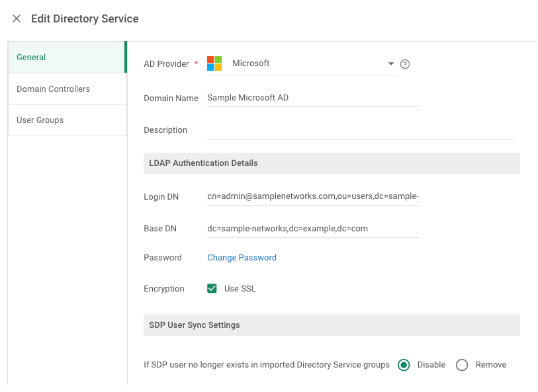The width and height of the screenshot is (538, 392).
Task: Select the General tab
Action: coord(31,58)
